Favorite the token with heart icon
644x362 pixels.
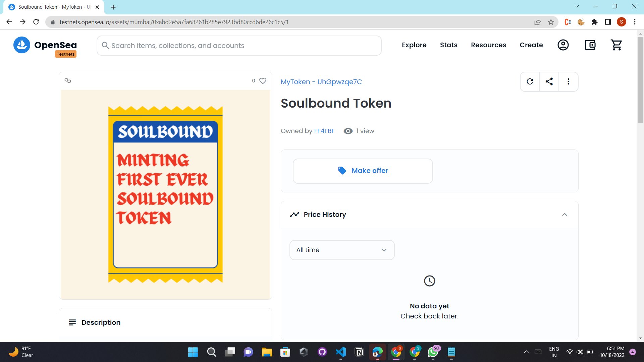[263, 81]
